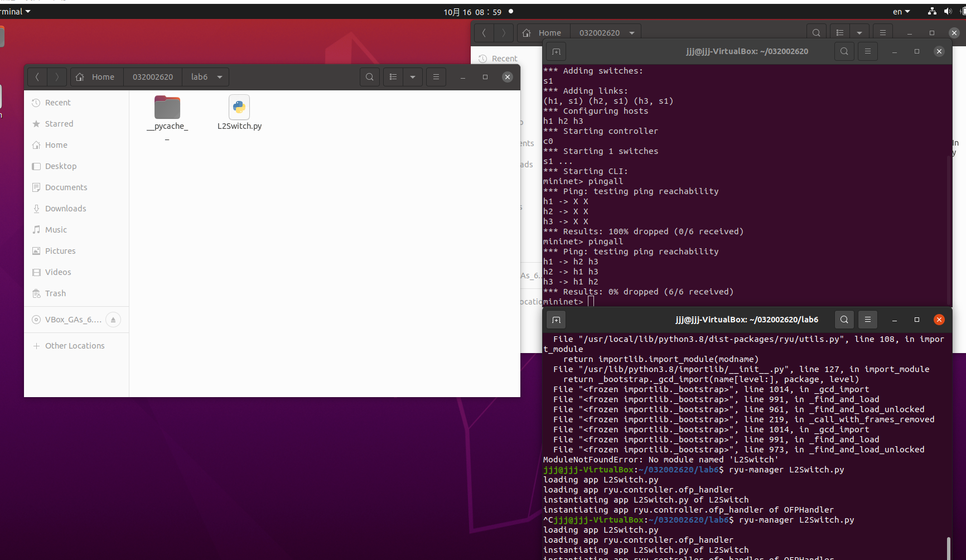Click 032002620 breadcrumb in lab6 Files window
Image resolution: width=966 pixels, height=560 pixels.
point(153,77)
